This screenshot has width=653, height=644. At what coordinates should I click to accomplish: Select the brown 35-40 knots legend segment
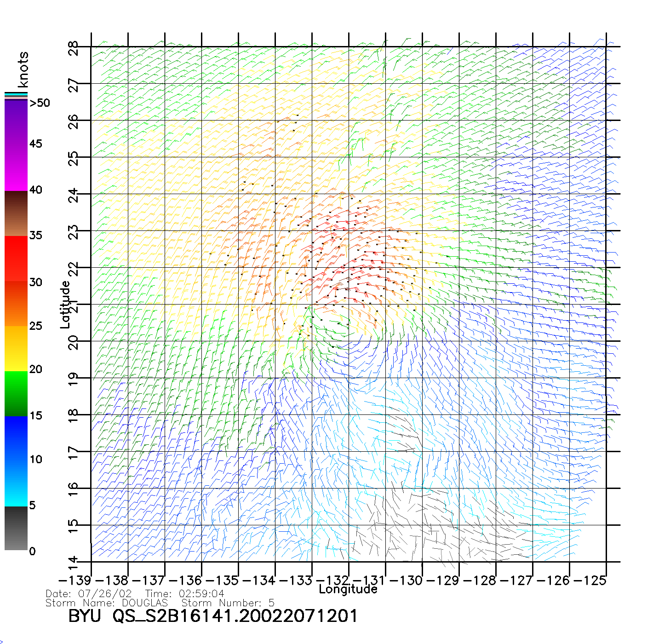16,213
